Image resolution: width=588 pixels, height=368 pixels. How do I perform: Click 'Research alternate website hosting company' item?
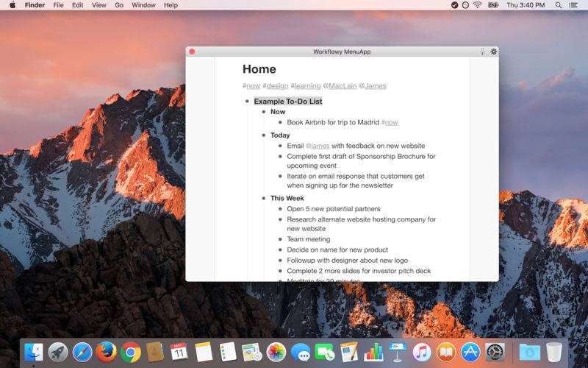point(361,224)
